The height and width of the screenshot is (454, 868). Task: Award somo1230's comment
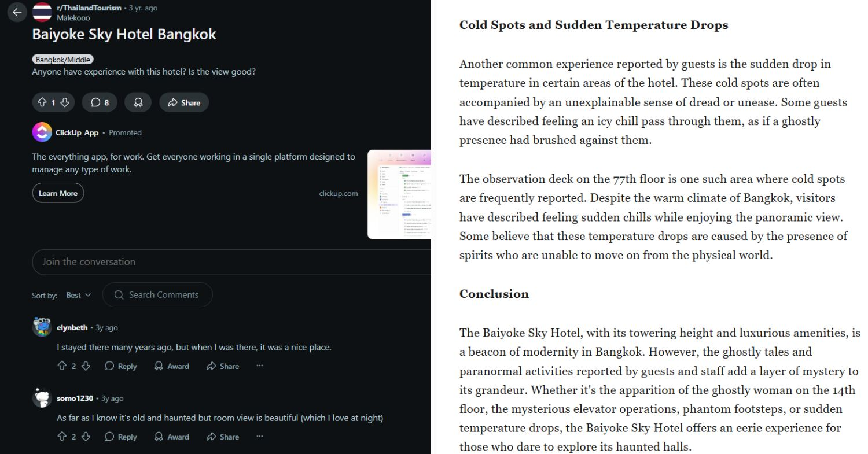(x=172, y=437)
